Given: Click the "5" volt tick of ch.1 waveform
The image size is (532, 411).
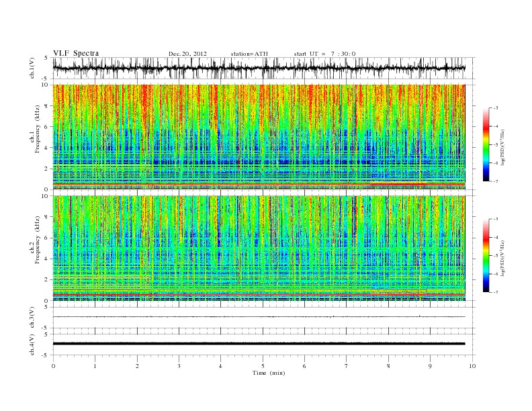Looking at the screenshot, I should tap(46, 58).
